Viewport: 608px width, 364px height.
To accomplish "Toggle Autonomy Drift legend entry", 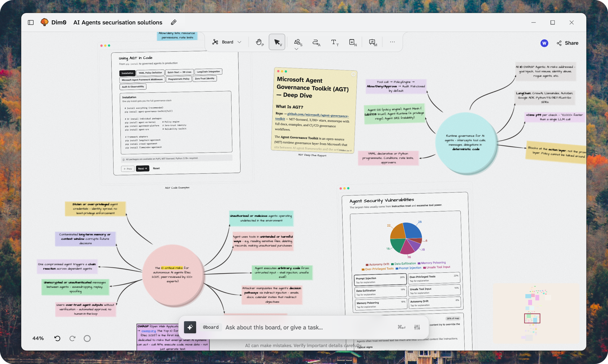I will [x=377, y=264].
